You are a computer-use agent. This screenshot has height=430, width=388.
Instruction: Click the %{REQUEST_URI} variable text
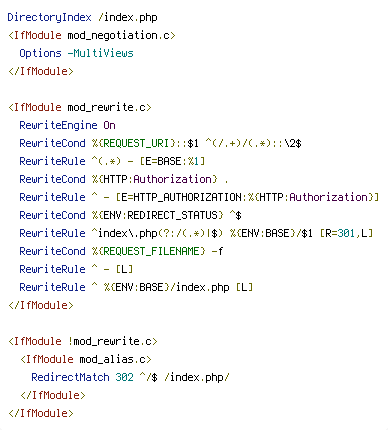[134, 143]
